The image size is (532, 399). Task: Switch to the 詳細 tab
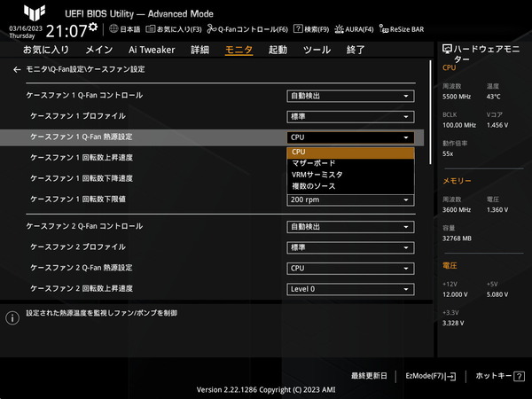[x=199, y=50]
